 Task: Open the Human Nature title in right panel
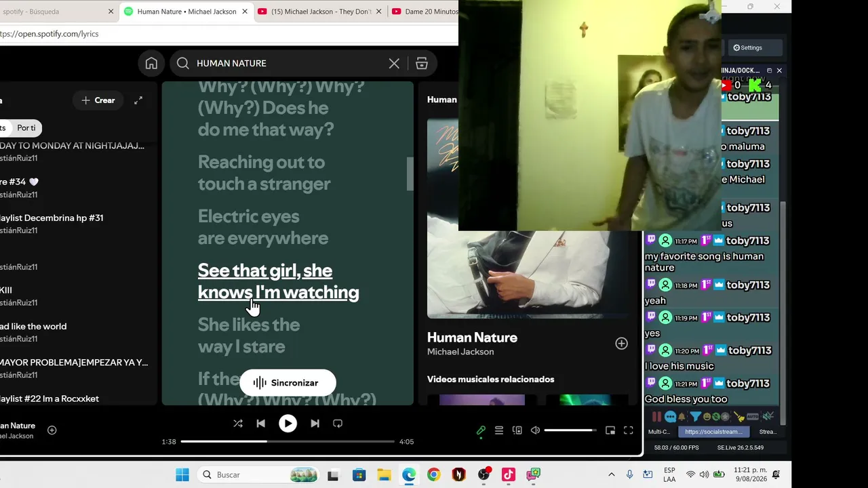click(x=472, y=338)
